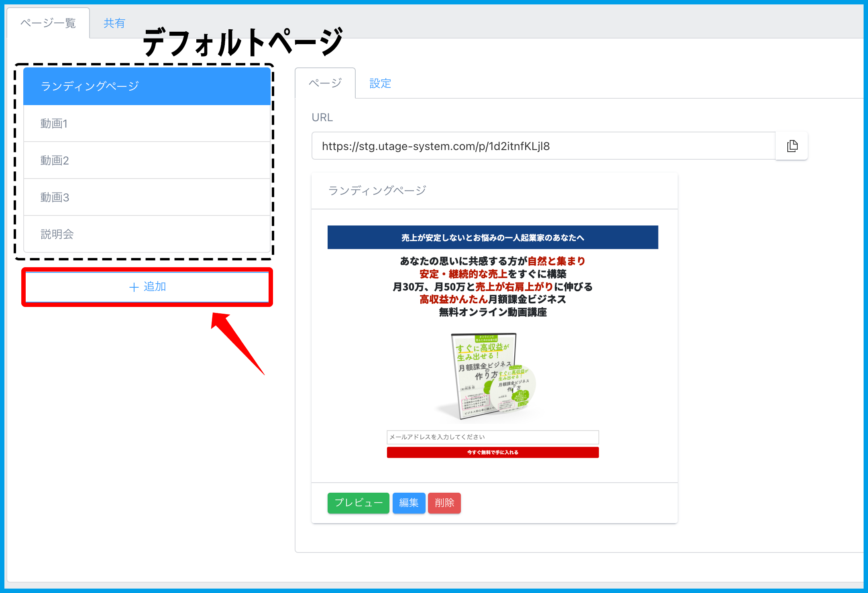The height and width of the screenshot is (593, 868).
Task: Open 動画3 in the page list
Action: (x=147, y=197)
